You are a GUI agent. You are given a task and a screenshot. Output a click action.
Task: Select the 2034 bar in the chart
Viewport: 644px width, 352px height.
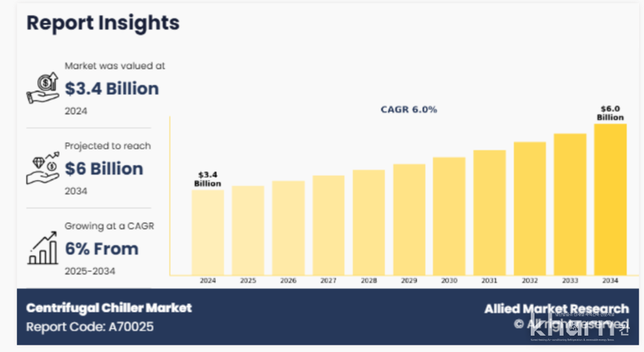tap(610, 199)
